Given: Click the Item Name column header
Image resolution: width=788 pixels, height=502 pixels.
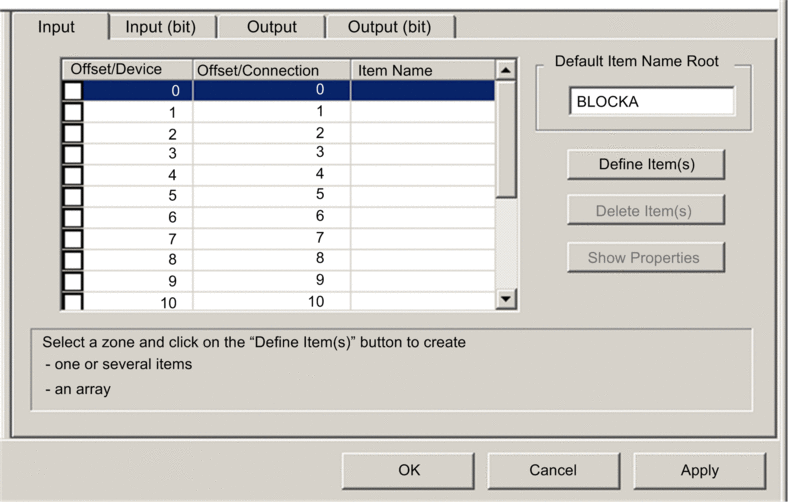Looking at the screenshot, I should (x=423, y=70).
